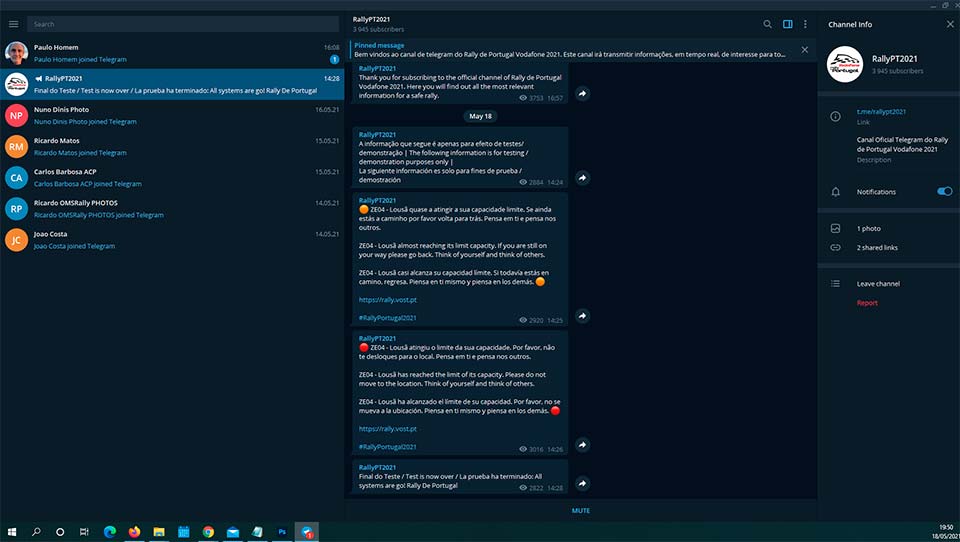Open Paulo Homem chat
This screenshot has width=960, height=542.
pos(172,53)
